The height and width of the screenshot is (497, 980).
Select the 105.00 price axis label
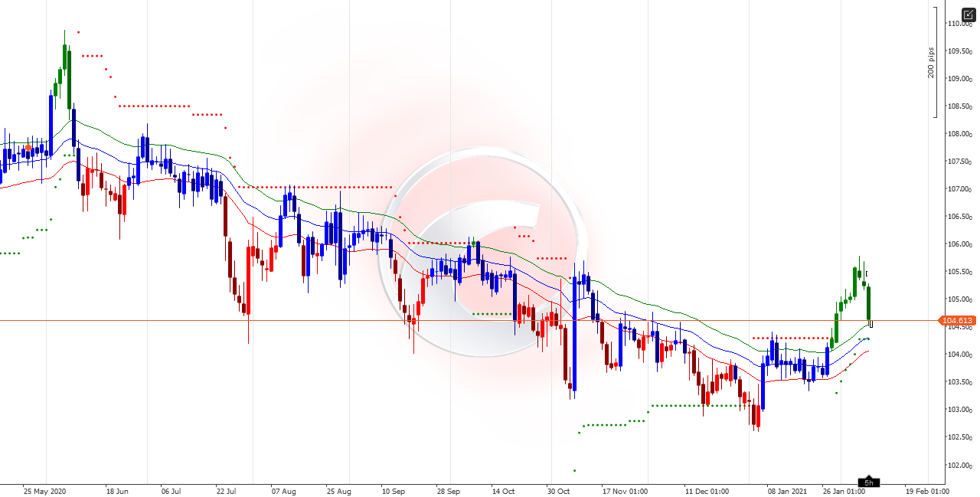[961, 299]
